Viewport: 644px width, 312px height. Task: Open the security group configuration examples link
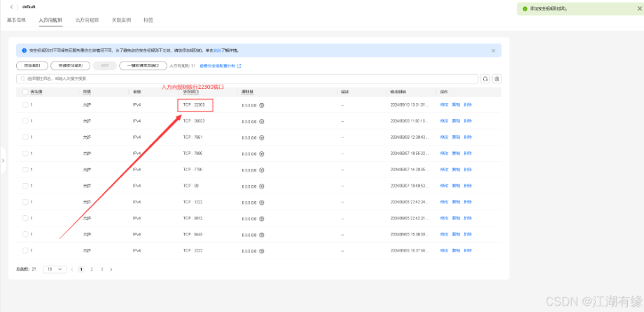point(218,65)
